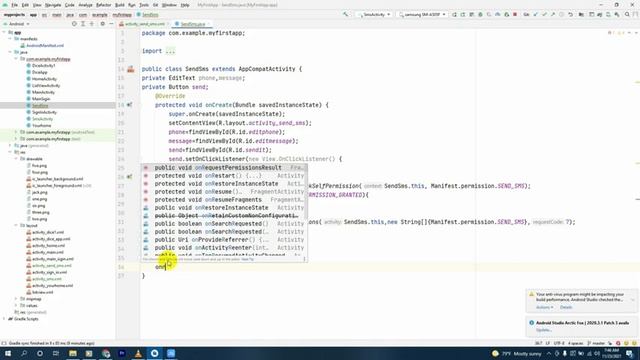Expand the folded import statement ellipsis
Image resolution: width=640 pixels, height=360 pixels.
(x=170, y=51)
